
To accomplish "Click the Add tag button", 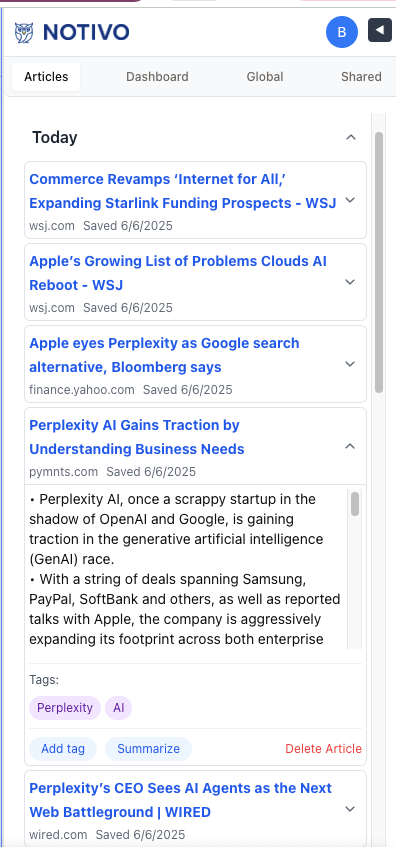I will 63,749.
